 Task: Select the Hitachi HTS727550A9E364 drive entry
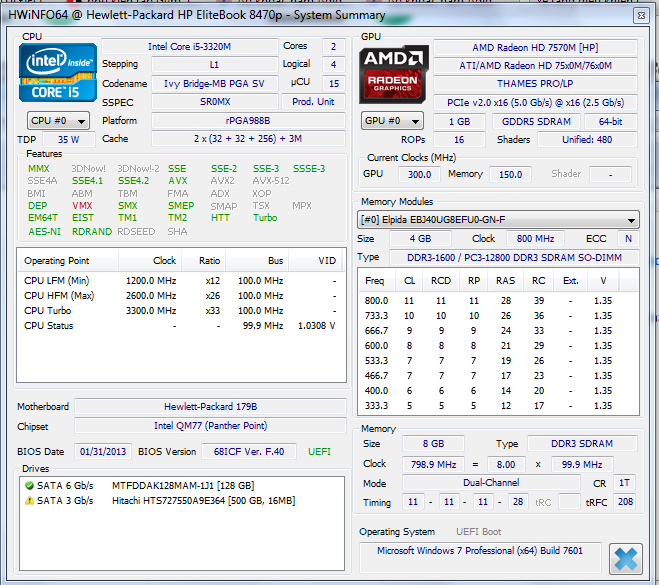coord(182,501)
